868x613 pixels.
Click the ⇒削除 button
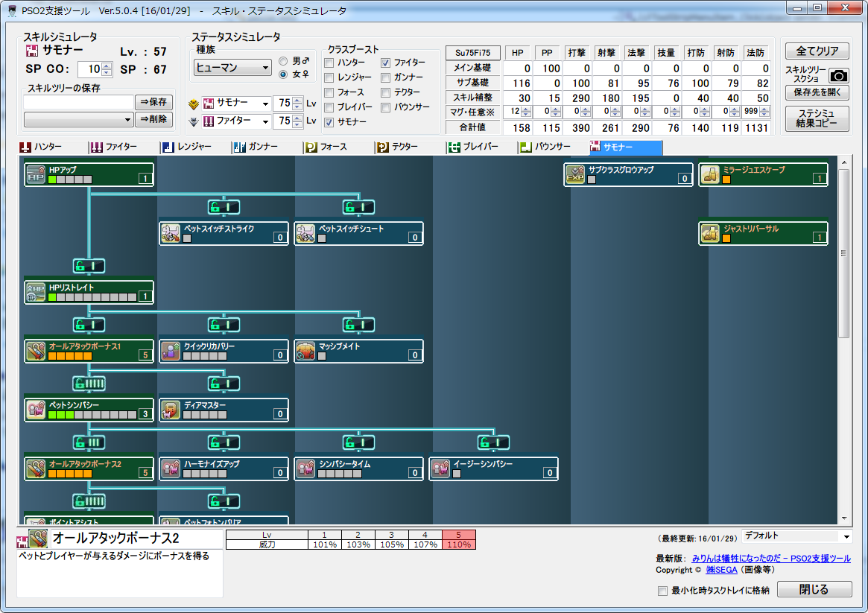tap(154, 119)
